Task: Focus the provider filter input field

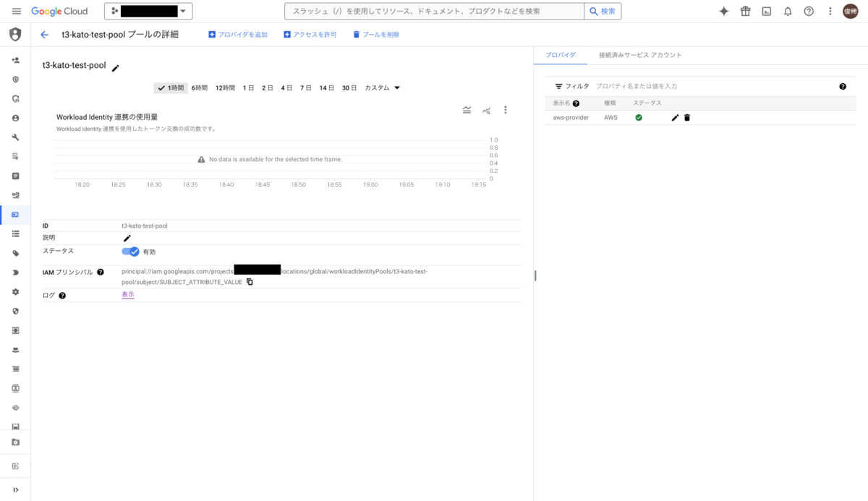Action: point(712,86)
